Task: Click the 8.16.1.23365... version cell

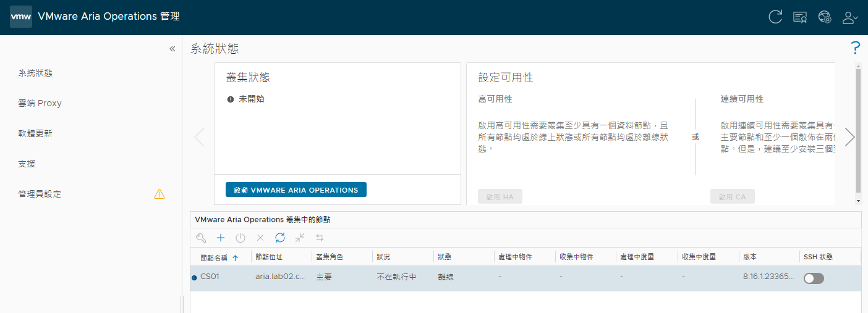Action: point(768,277)
